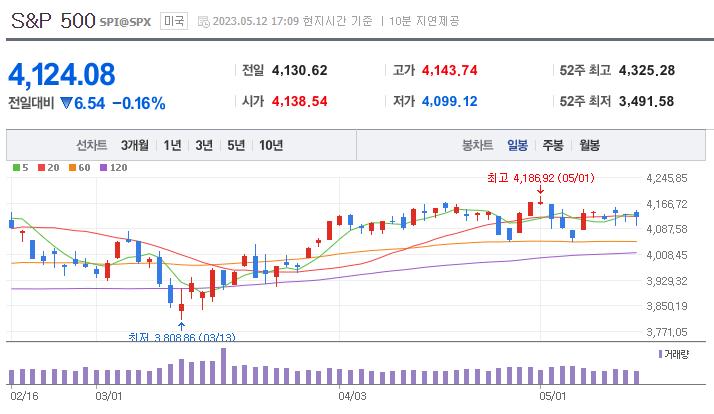The image size is (714, 414).
Task: Click the current price 4,124.08
Action: tap(61, 74)
